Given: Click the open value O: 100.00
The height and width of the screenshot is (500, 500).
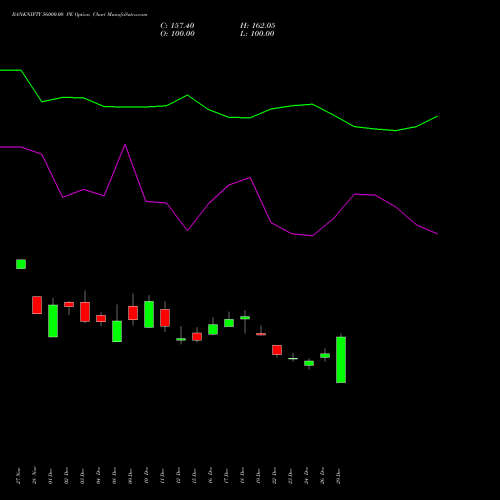Looking at the screenshot, I should tap(177, 34).
